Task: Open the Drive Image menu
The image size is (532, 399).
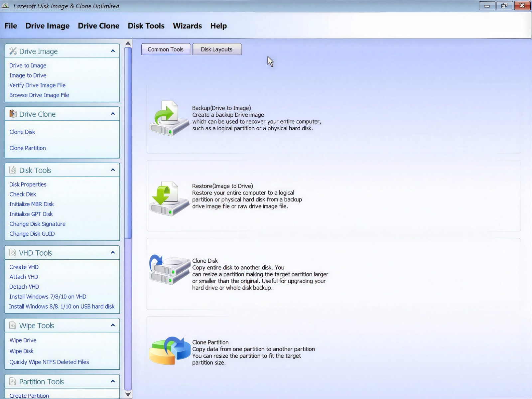Action: coord(48,26)
